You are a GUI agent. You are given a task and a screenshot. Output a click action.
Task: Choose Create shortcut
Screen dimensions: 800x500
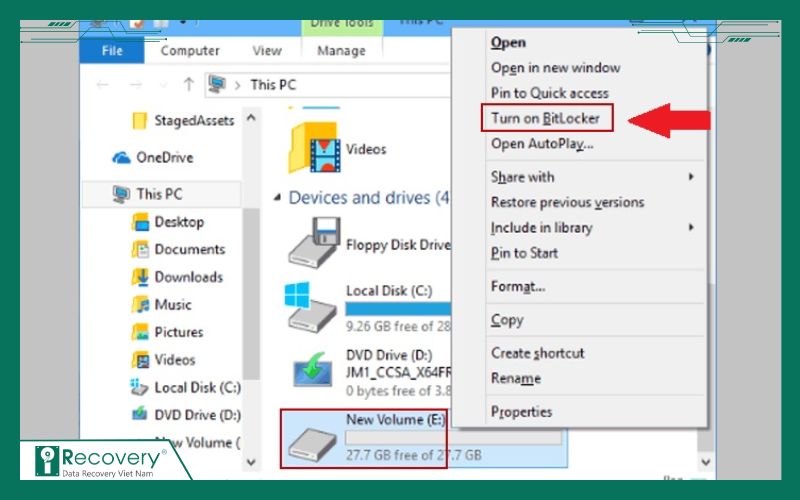pos(537,353)
